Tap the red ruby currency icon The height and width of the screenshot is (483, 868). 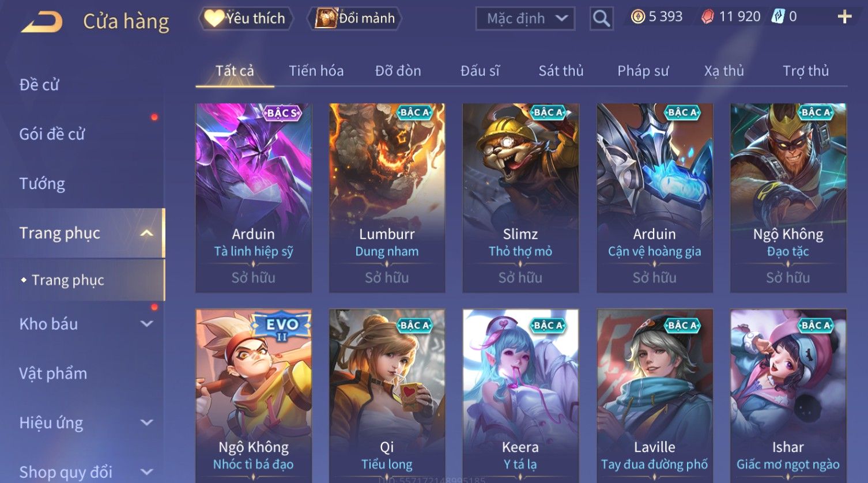pos(707,17)
